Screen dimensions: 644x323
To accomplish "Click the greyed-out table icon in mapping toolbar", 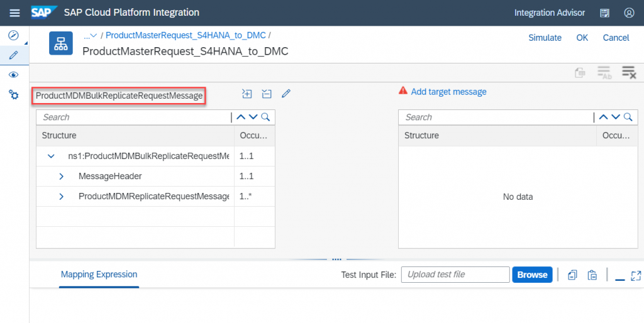I will tap(580, 73).
